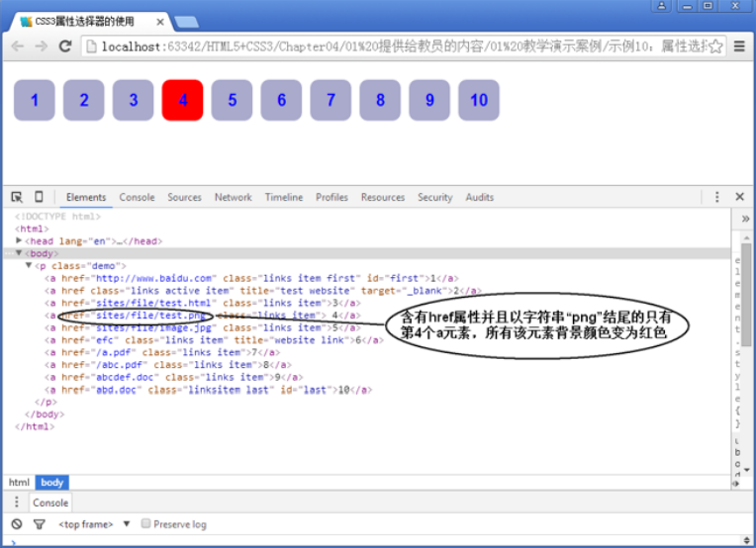Click the Elements panel vertical scrollbar thumb
756x548 pixels.
point(746,294)
